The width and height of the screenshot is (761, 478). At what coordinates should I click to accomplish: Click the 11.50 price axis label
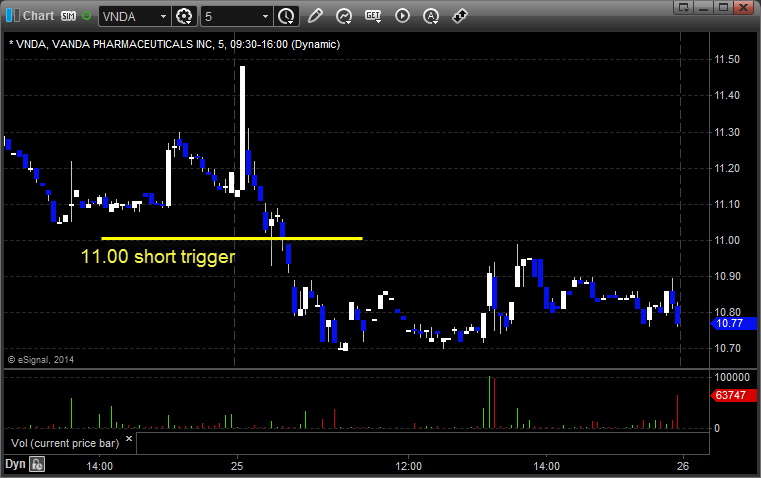tap(727, 59)
